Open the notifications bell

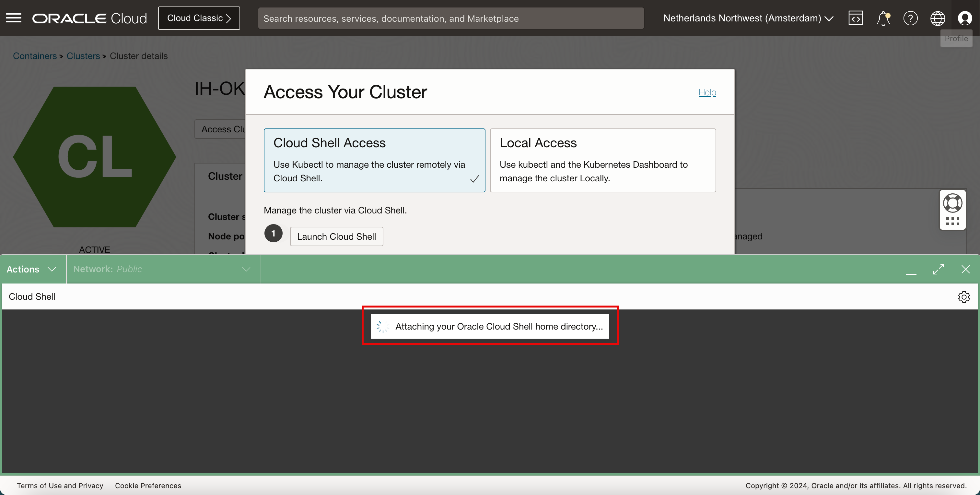883,18
